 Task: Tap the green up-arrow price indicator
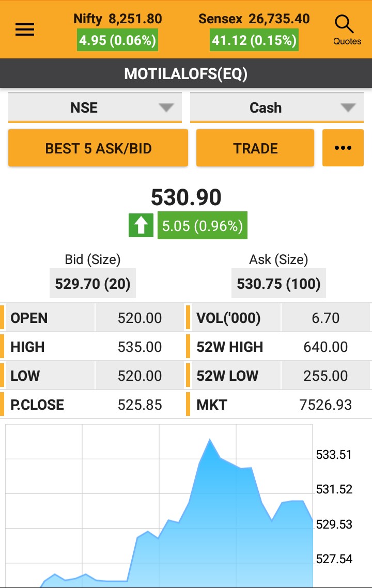[141, 226]
